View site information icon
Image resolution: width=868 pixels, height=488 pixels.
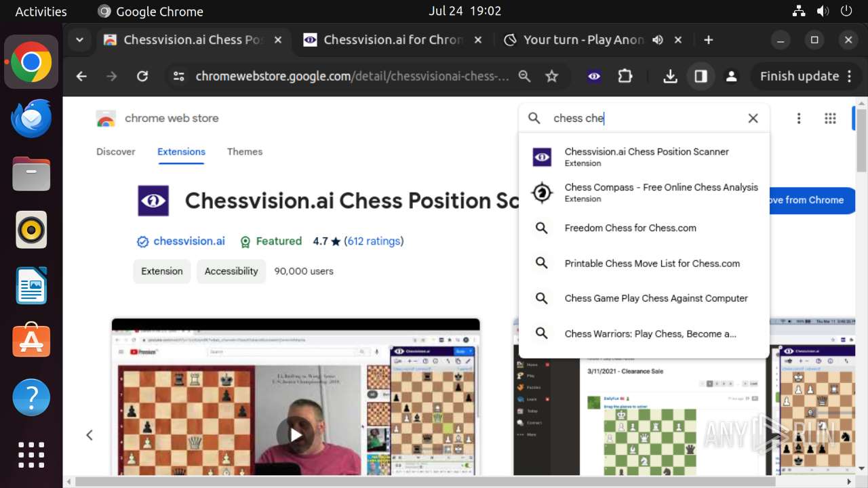[178, 77]
